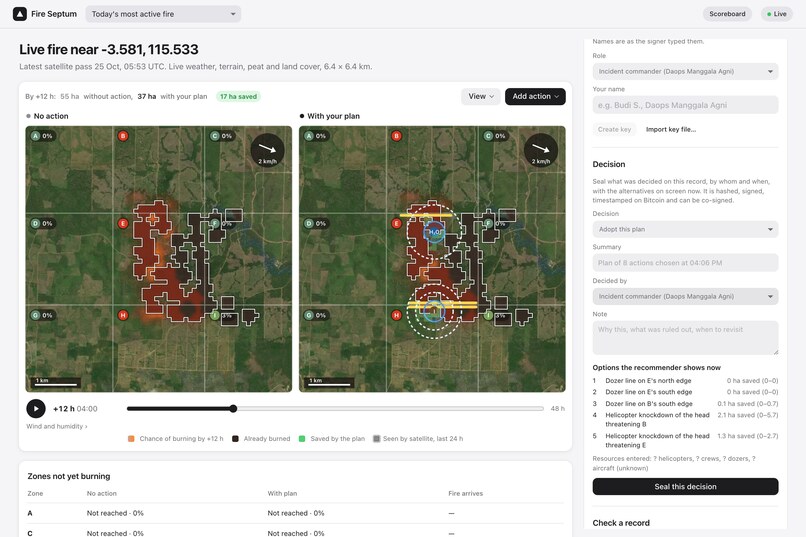Click zone A marker on With your plan map
The image size is (806, 537).
click(x=309, y=136)
